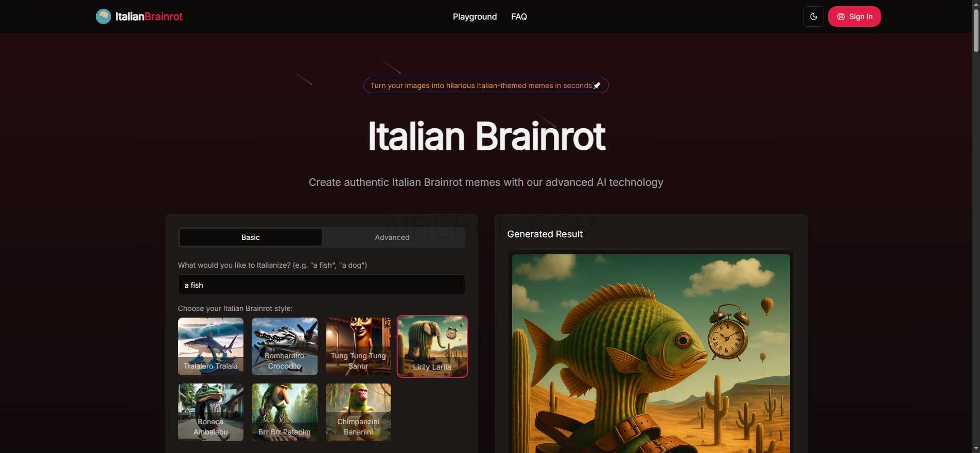Click the Sign In button

click(854, 16)
